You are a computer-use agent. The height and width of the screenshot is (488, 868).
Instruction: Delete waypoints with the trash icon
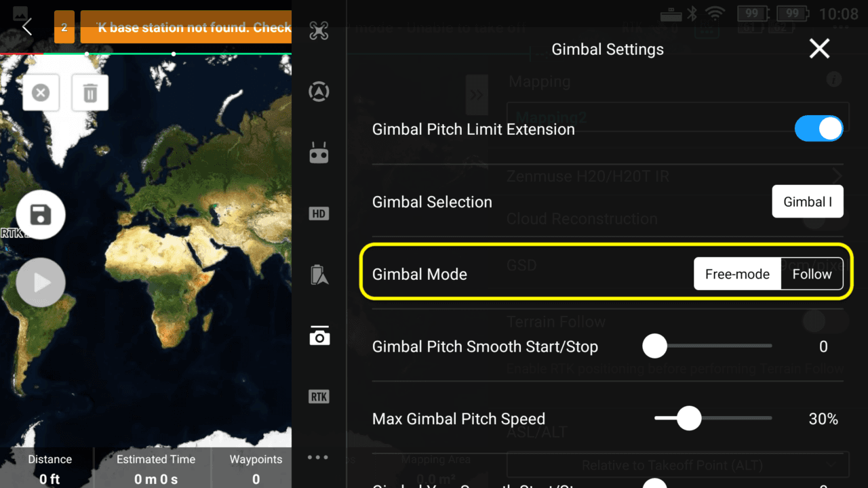[90, 92]
